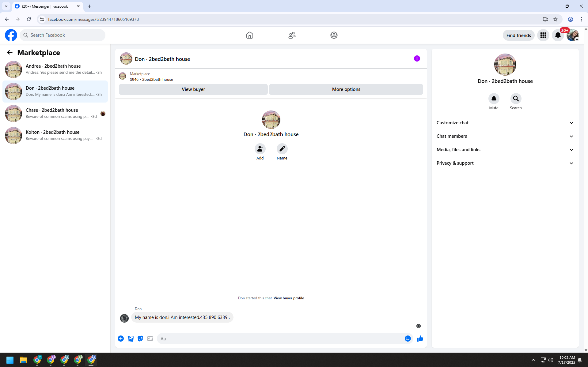The height and width of the screenshot is (367, 588).
Task: Click the browser address bar URL
Action: click(x=93, y=19)
